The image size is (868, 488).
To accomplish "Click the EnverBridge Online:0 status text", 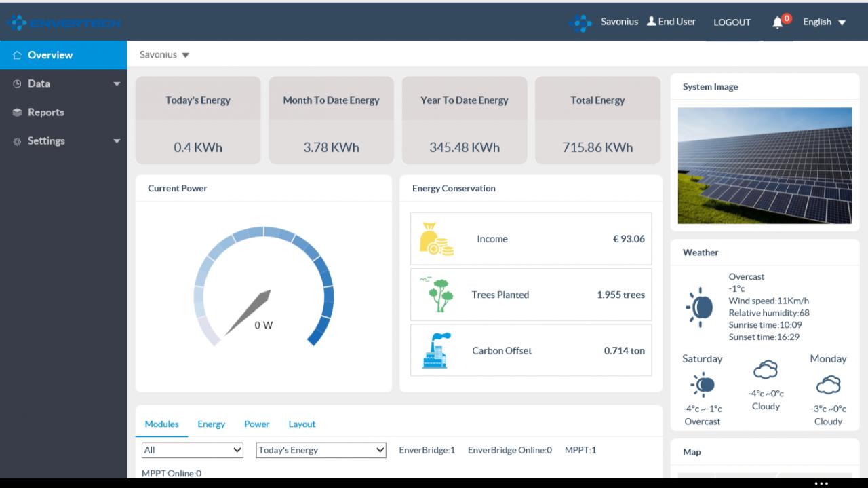I will click(x=510, y=450).
